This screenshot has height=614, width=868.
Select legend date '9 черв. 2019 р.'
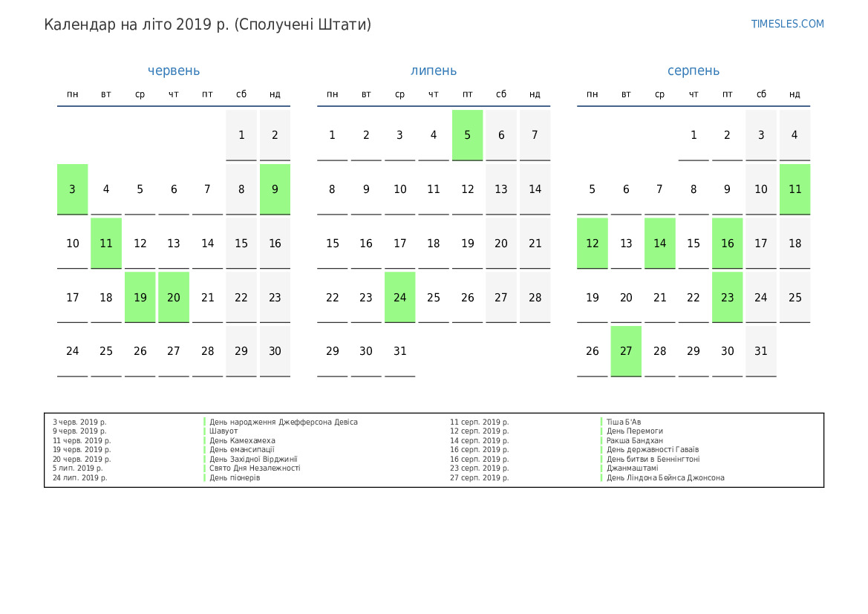(79, 431)
